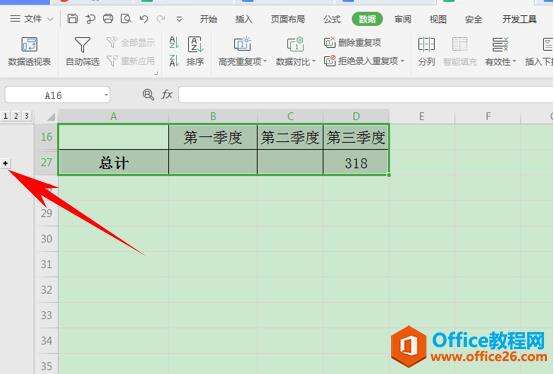
Task: Switch to the 开发工具 tab
Action: [x=519, y=19]
